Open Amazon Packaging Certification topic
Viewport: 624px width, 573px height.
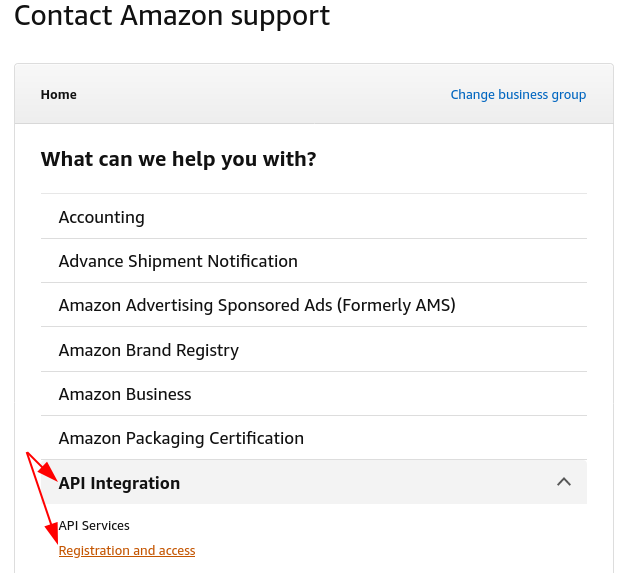181,438
